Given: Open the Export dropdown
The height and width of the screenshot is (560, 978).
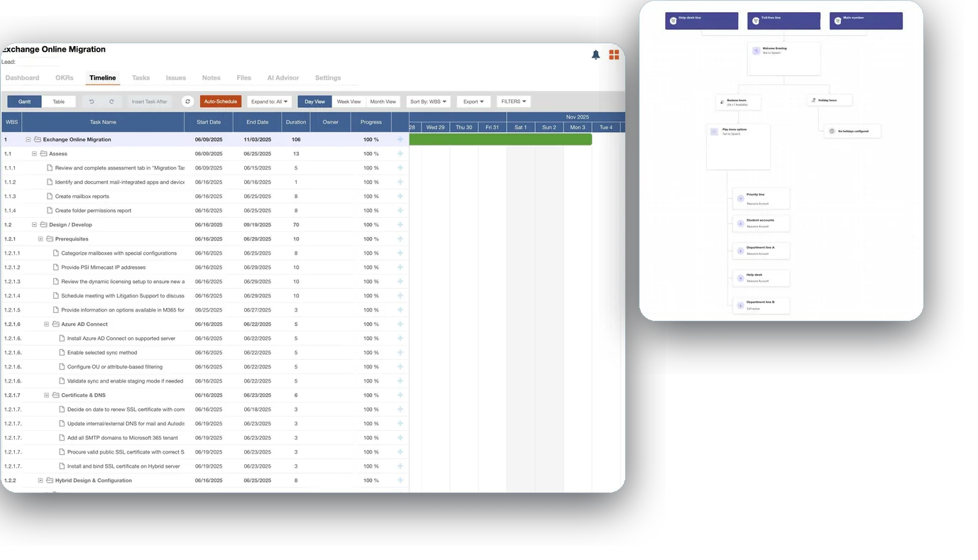Looking at the screenshot, I should coord(473,101).
